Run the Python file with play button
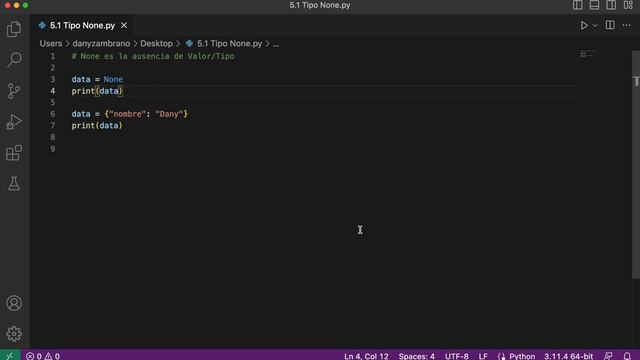The height and width of the screenshot is (360, 640). pyautogui.click(x=584, y=25)
